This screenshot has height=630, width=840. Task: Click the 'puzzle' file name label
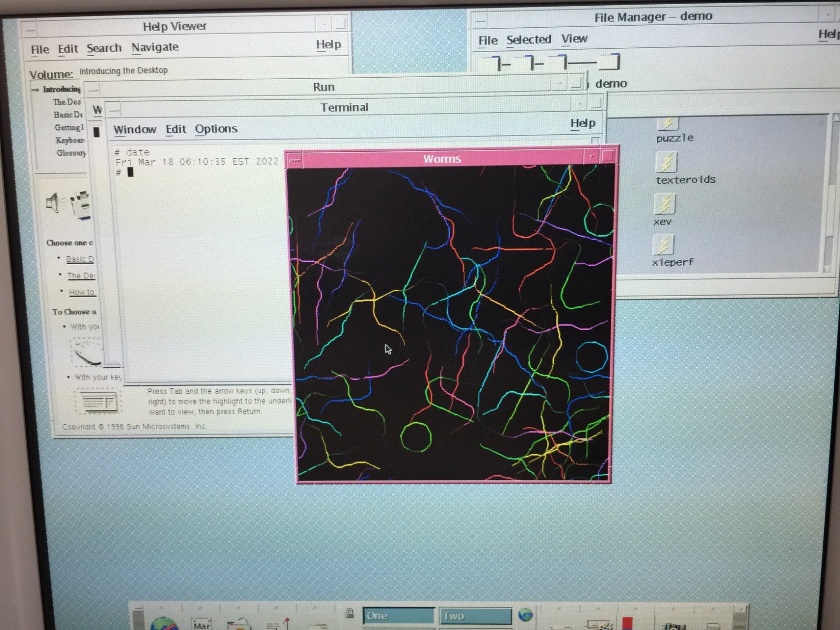pos(675,138)
